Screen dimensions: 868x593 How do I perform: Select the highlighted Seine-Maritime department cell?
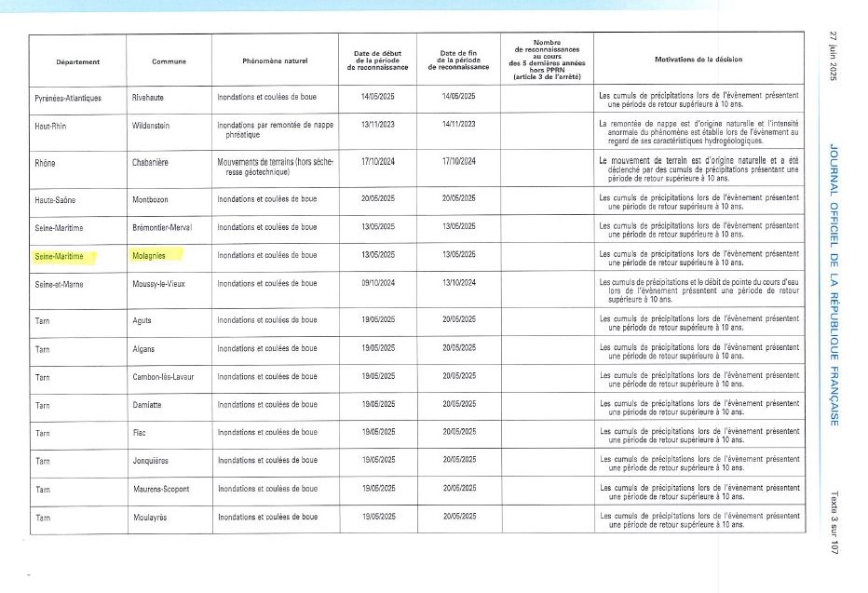[59, 255]
